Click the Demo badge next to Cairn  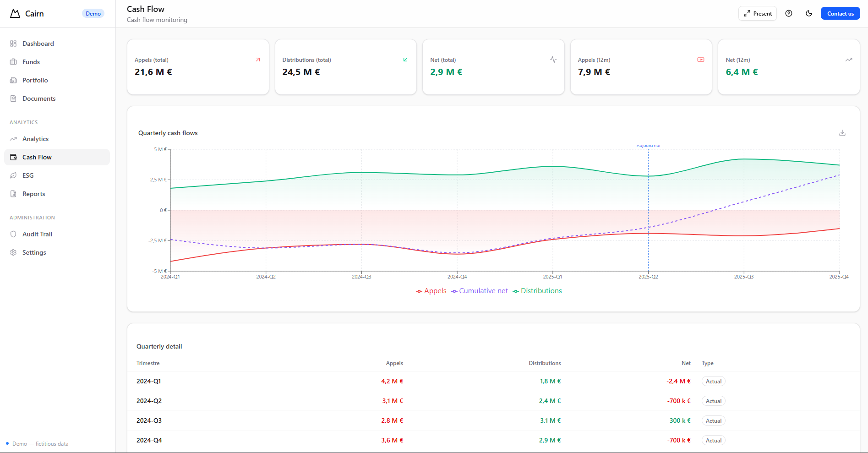click(x=93, y=13)
